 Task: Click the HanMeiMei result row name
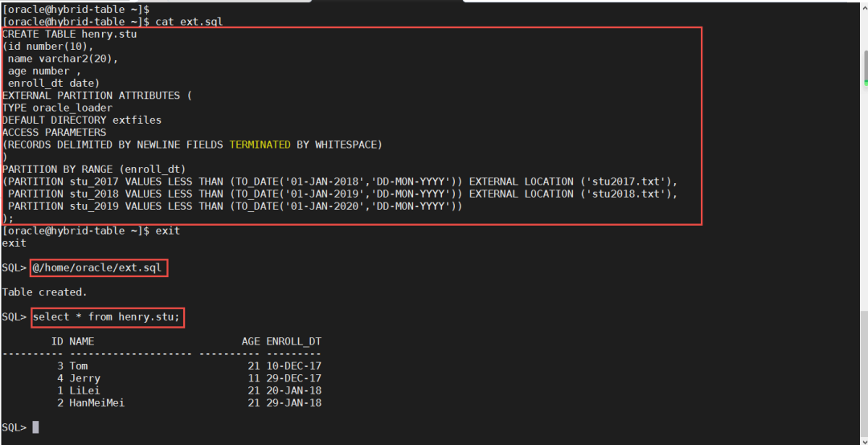96,402
